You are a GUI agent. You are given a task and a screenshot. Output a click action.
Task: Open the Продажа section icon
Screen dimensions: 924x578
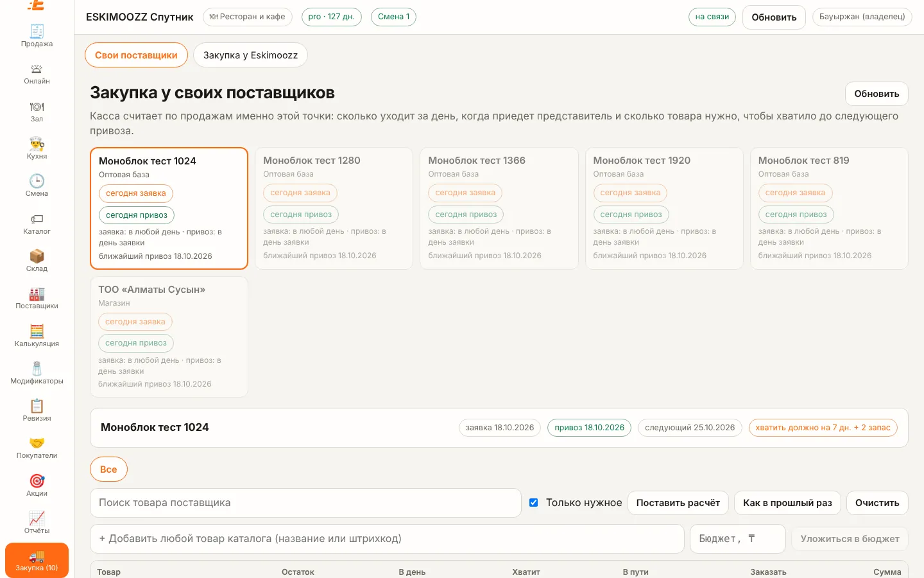[x=37, y=31]
